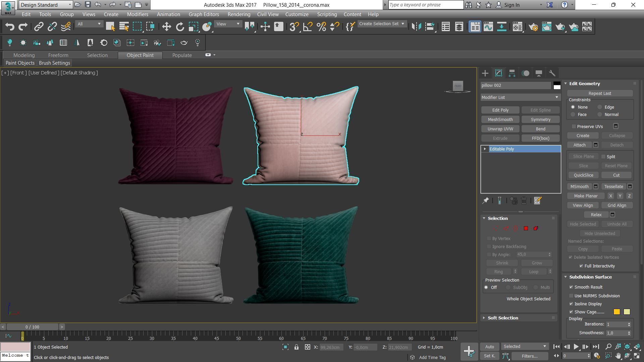
Task: Switch to the Populate ribbon tab
Action: [182, 55]
